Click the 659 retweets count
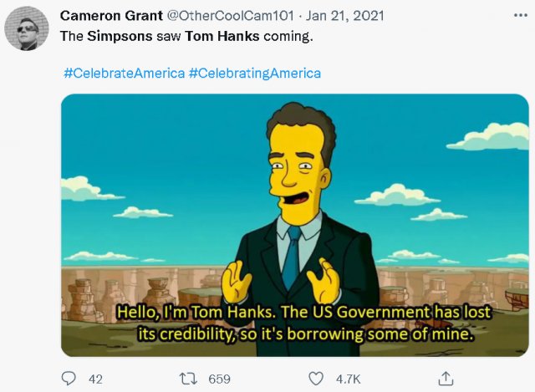 click(219, 379)
